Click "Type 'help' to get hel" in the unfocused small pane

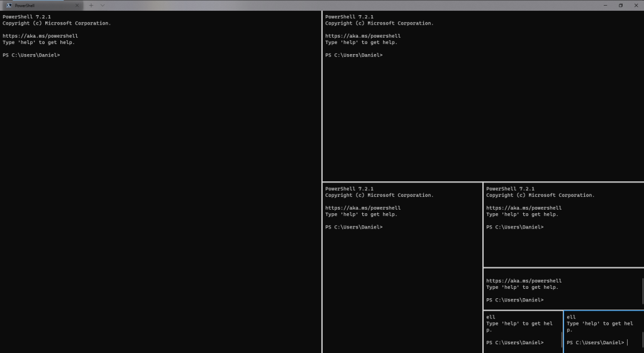[519, 324]
